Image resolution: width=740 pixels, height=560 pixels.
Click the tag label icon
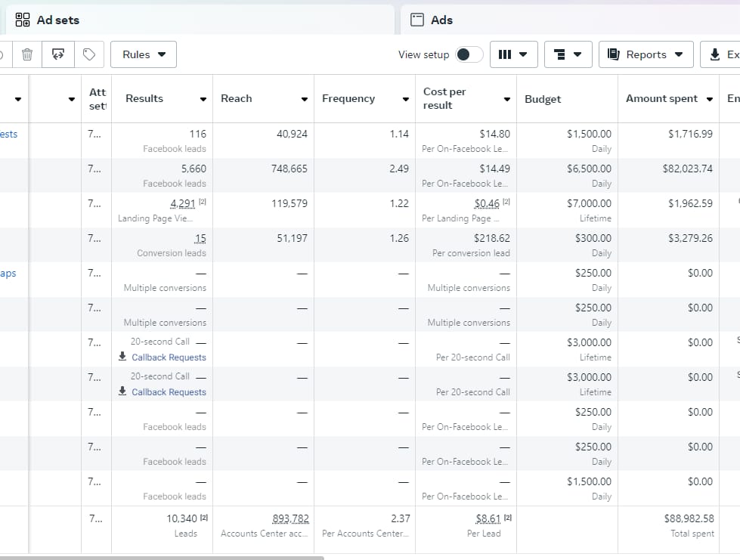pos(89,54)
